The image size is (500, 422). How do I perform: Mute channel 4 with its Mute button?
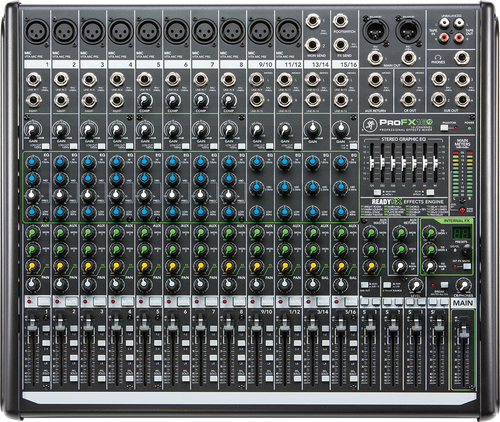tap(127, 301)
